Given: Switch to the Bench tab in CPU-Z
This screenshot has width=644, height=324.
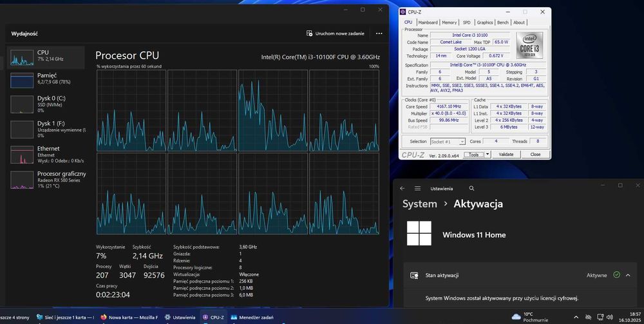Looking at the screenshot, I should 503,23.
